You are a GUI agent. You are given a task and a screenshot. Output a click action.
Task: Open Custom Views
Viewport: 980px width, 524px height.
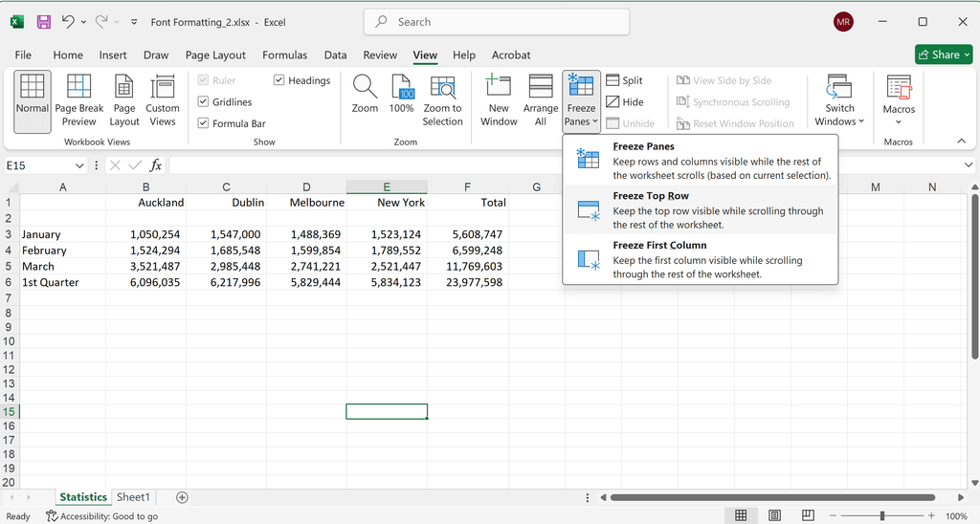point(163,101)
